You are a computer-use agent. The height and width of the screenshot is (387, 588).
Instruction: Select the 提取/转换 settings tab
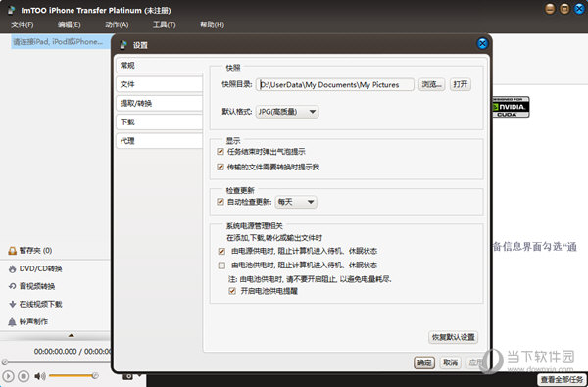click(160, 103)
